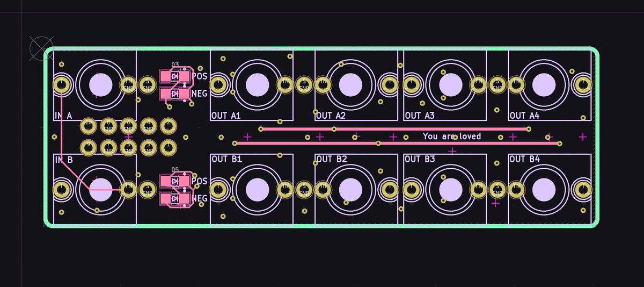Pick the 'OUT B3' label text
Viewport: 644px width, 287px height.
(420, 160)
